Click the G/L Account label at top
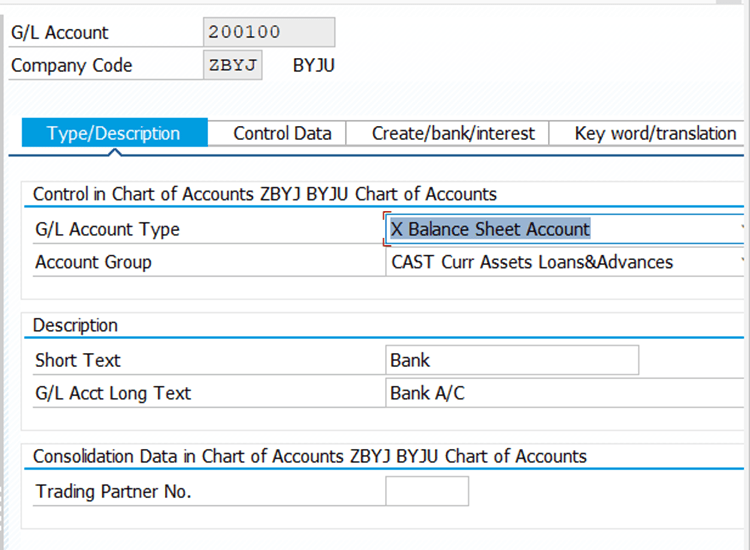This screenshot has height=550, width=750. point(60,32)
